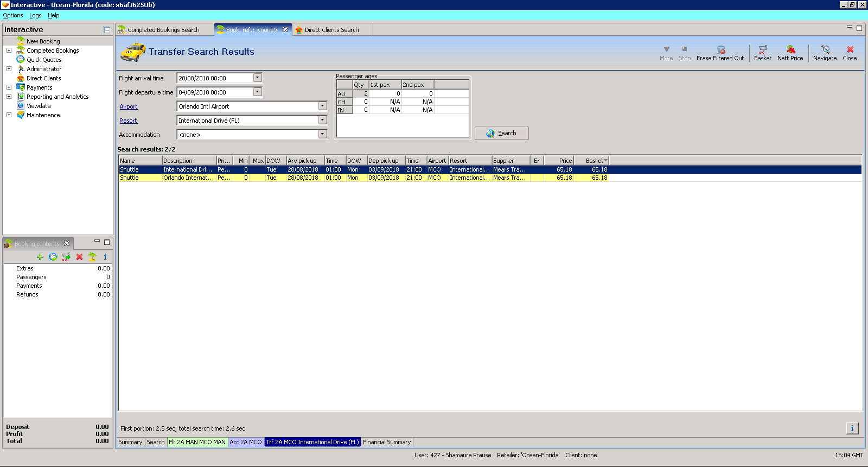
Task: Sort results by the Basket column header
Action: (x=591, y=161)
